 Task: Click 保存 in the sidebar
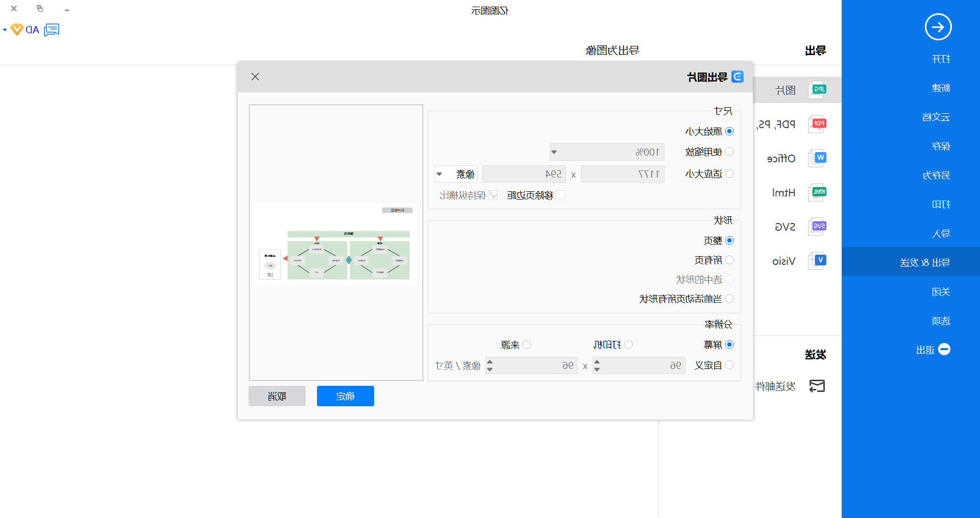(x=941, y=146)
